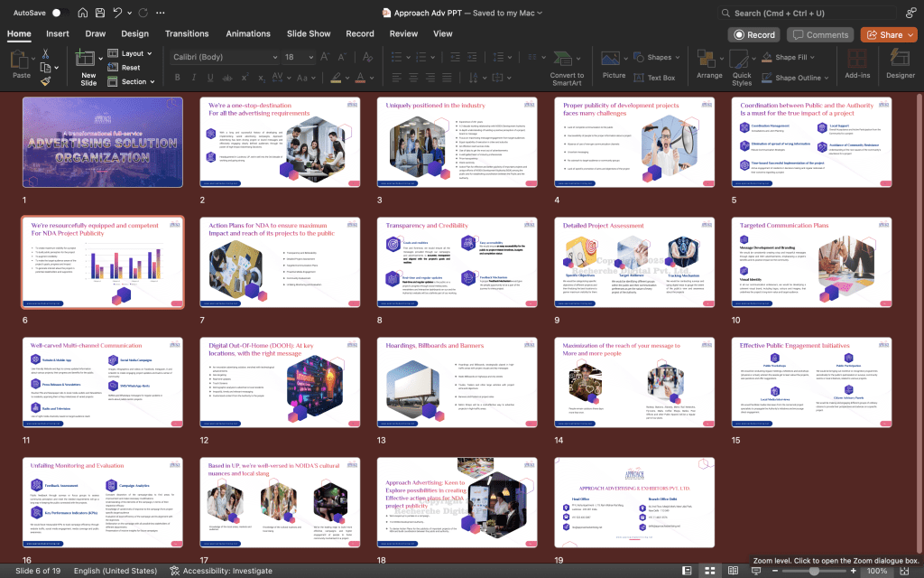Click the Format Painter brush icon
The image size is (924, 578).
point(45,81)
